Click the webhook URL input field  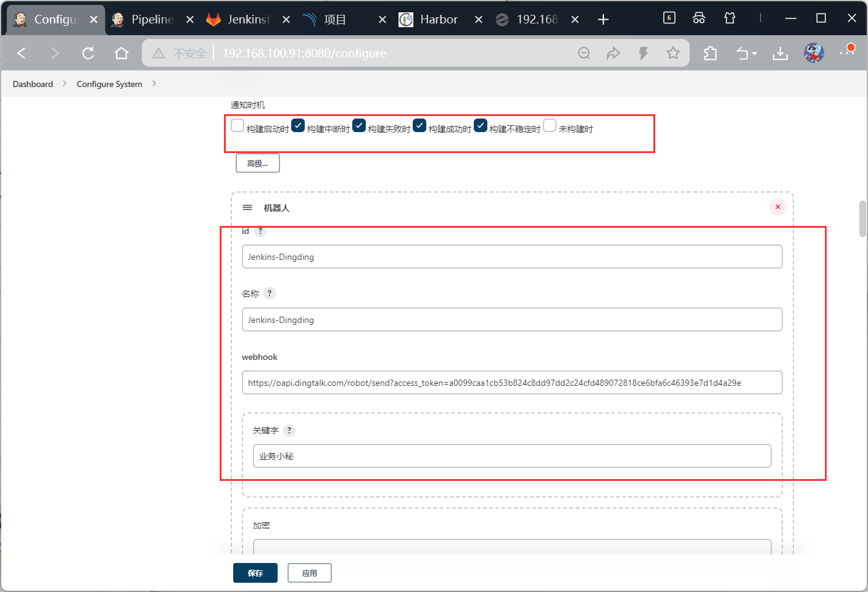click(x=512, y=383)
